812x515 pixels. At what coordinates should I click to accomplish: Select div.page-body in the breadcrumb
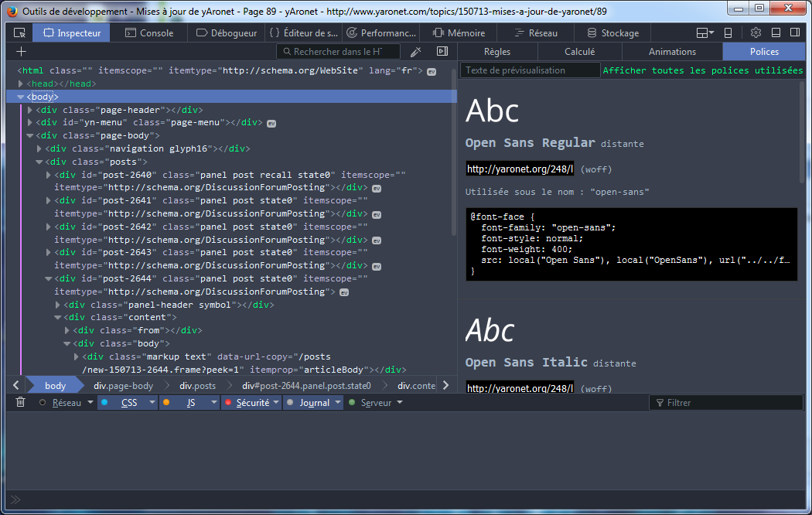[x=123, y=385]
